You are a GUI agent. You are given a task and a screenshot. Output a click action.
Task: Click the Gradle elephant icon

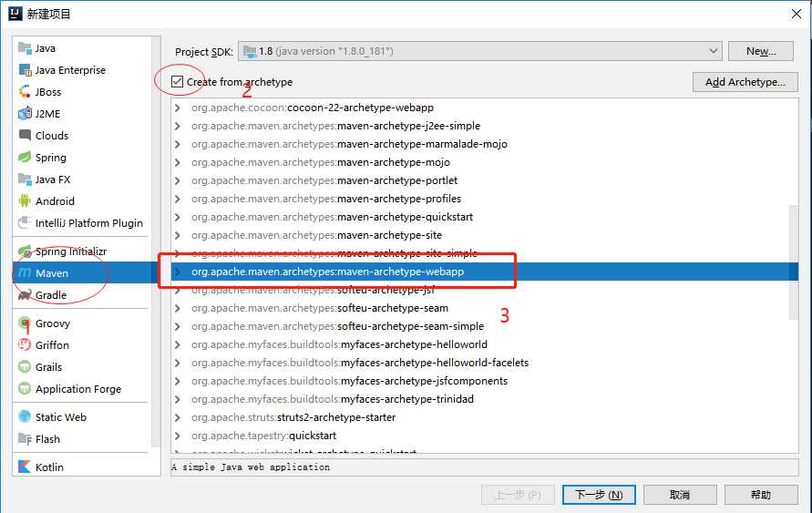[25, 295]
